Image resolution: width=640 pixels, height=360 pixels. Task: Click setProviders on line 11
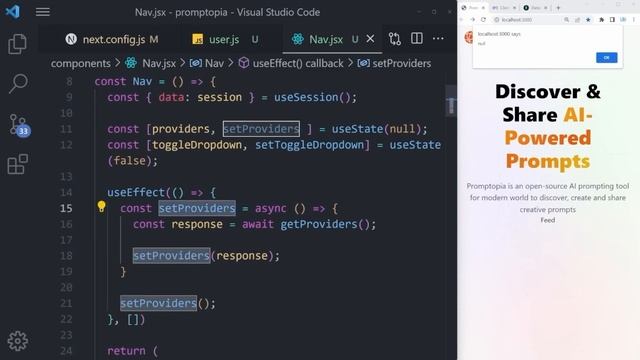[261, 129]
